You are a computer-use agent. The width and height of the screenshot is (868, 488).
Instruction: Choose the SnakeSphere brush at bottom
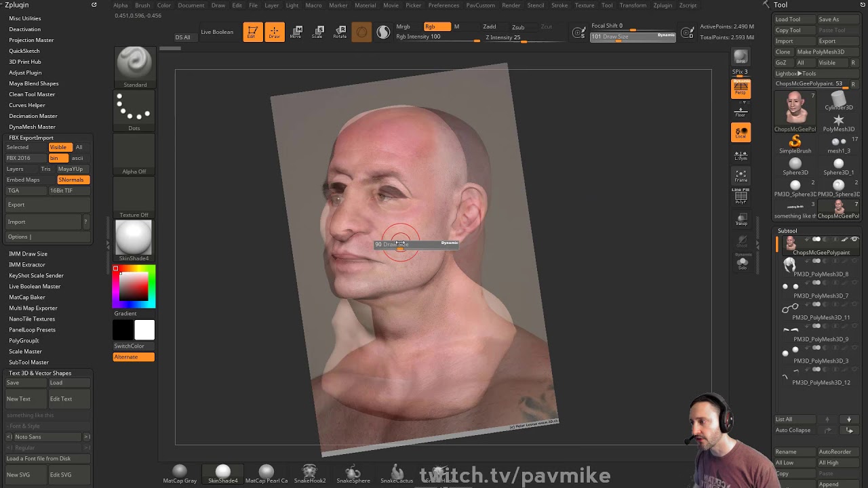[x=353, y=474]
